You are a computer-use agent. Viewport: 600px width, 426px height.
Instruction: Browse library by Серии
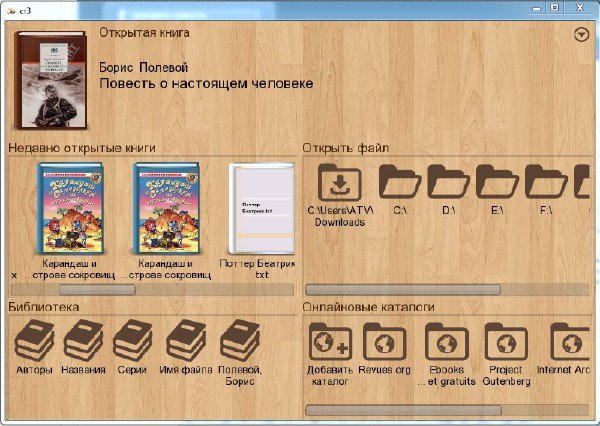(x=132, y=341)
